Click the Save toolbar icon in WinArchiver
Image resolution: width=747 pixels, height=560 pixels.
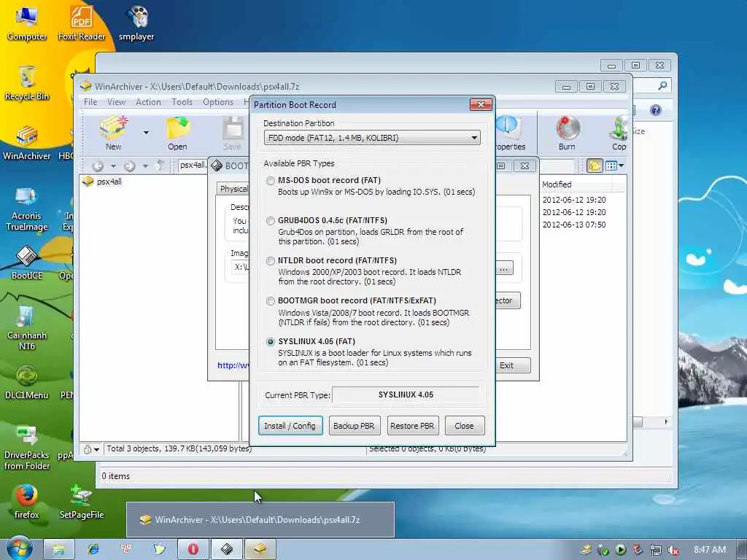pyautogui.click(x=233, y=133)
